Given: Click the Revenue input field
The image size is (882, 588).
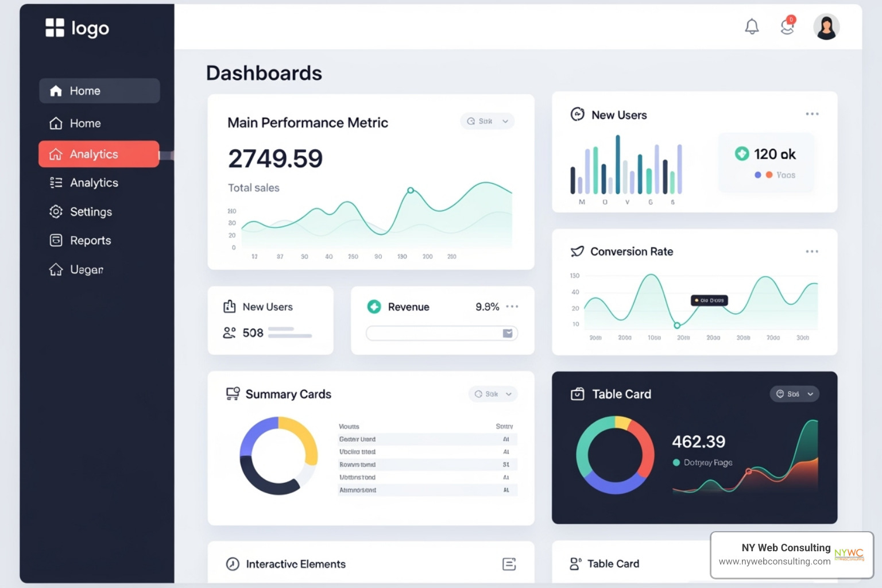Looking at the screenshot, I should [x=442, y=333].
